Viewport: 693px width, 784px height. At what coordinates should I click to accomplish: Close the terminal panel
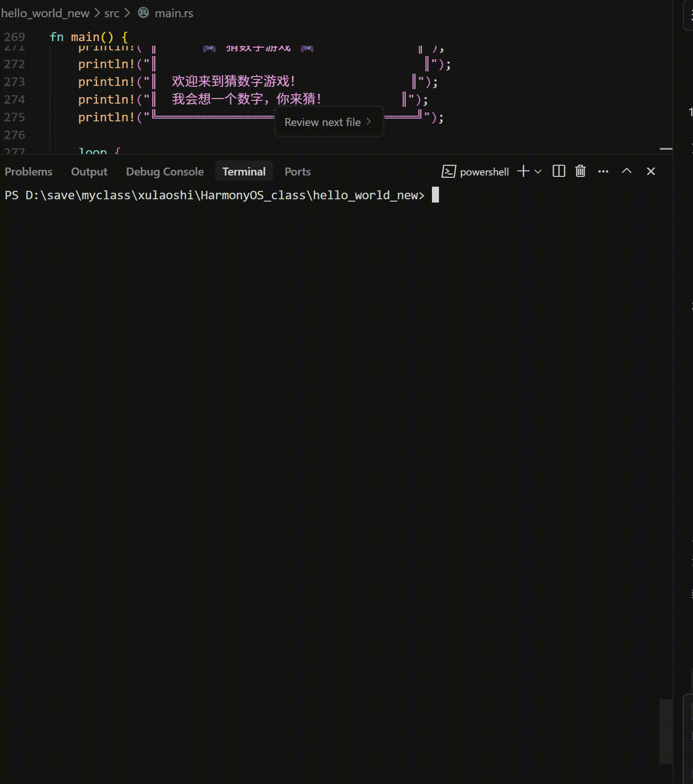[x=651, y=171]
